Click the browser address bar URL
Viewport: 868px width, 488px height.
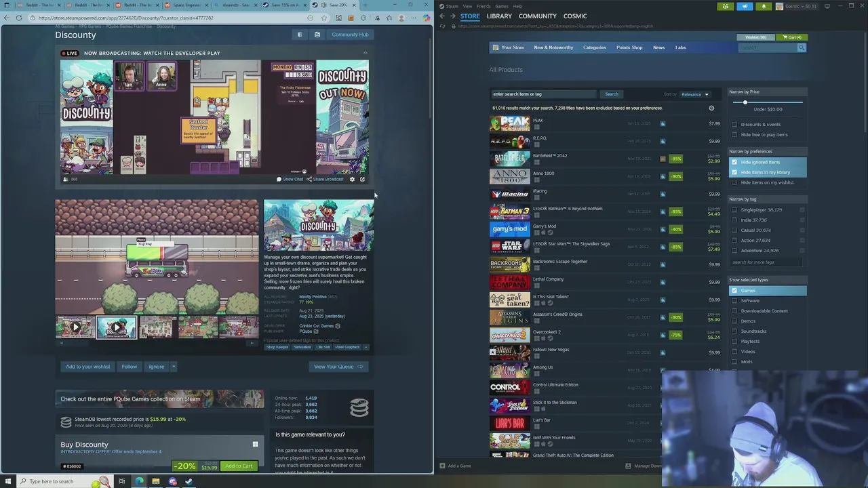click(x=126, y=18)
